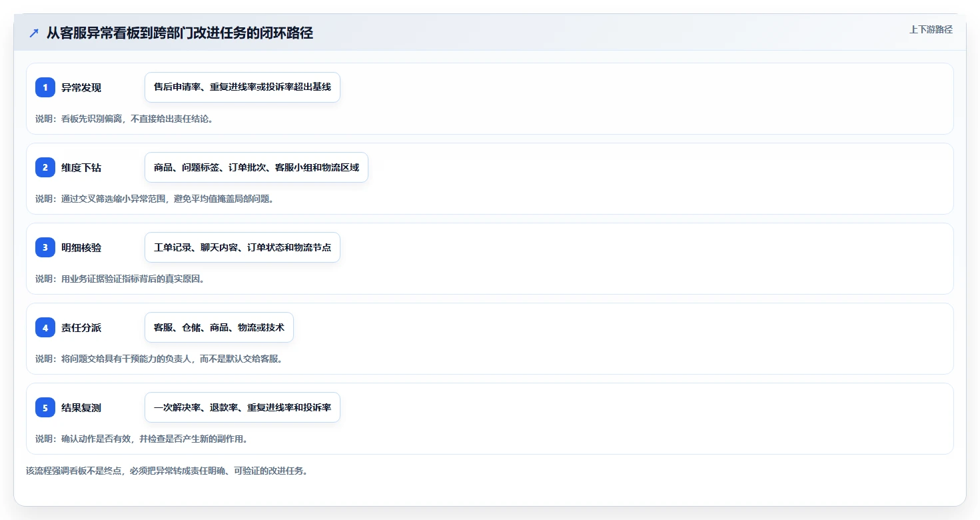Click the 客服、仓储、商品、物流或技术 chip
Viewport: 980px width, 520px height.
point(219,327)
